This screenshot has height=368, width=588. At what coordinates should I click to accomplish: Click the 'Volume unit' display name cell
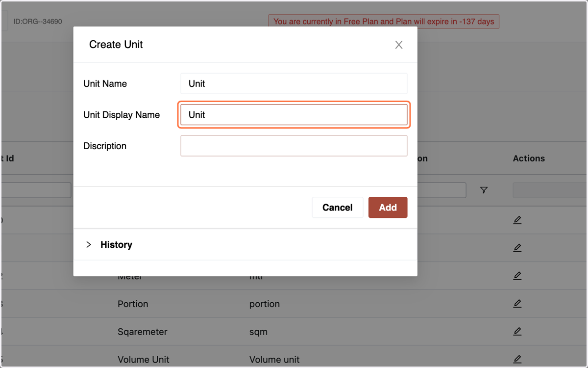pos(274,359)
